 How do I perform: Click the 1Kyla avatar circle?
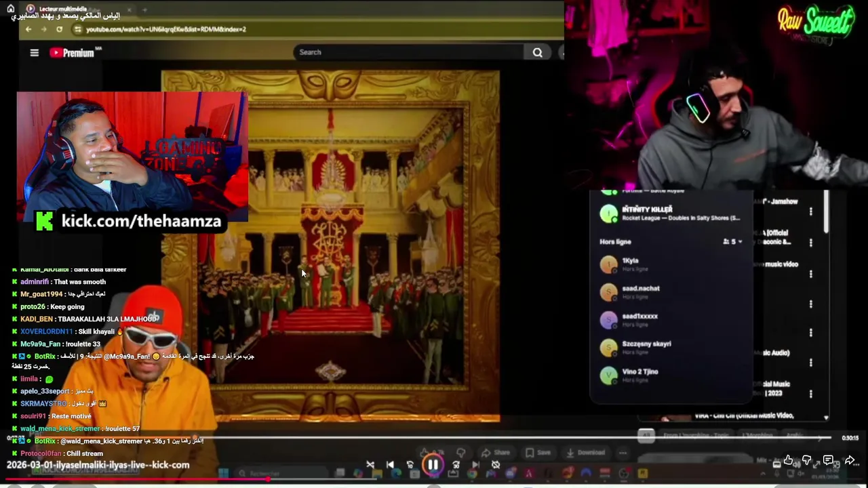608,265
